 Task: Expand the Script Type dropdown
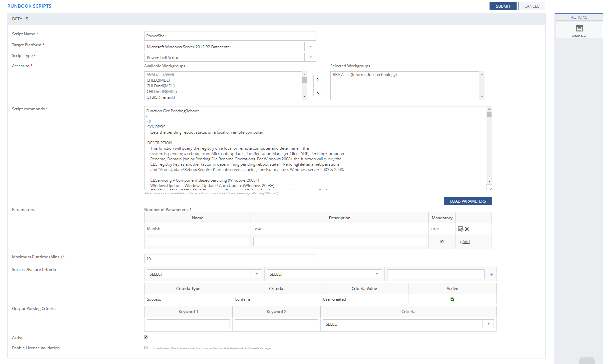coord(310,57)
